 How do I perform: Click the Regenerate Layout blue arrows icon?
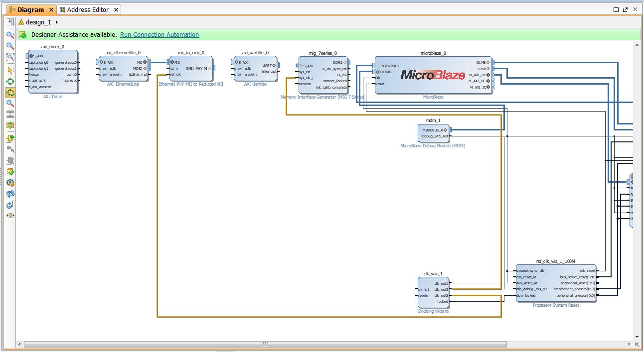click(x=10, y=194)
